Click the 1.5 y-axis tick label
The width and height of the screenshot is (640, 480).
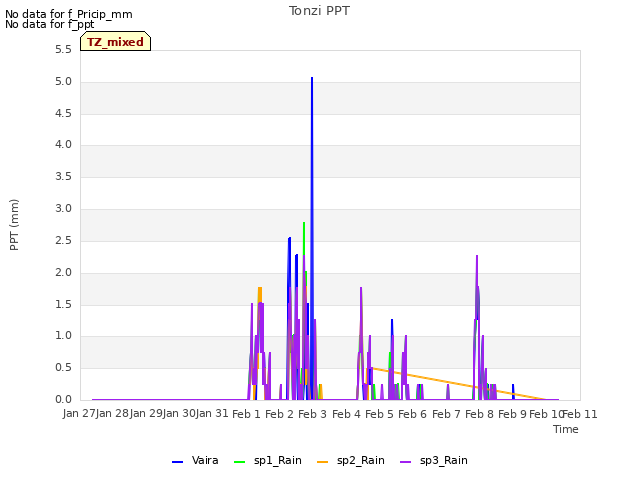[63, 304]
